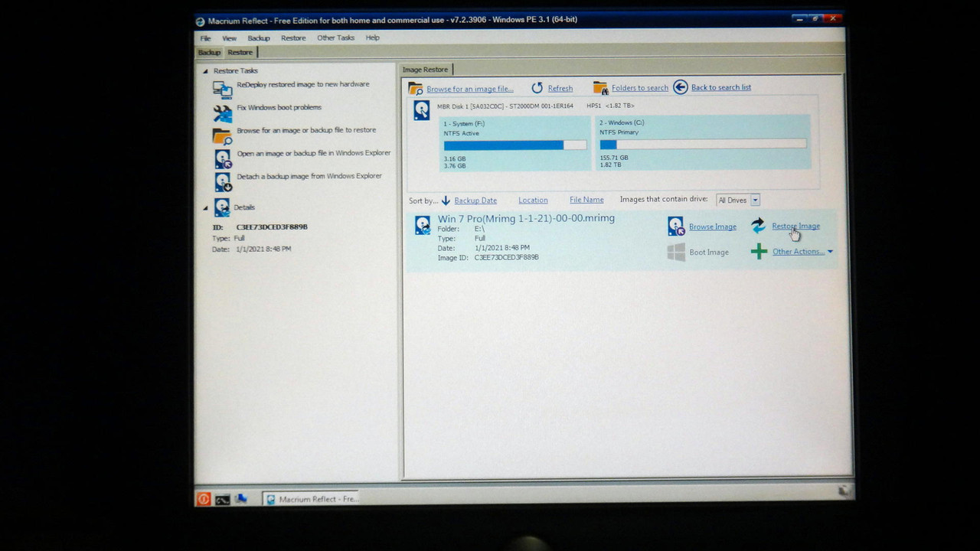Select the Image Restore tab
The image size is (980, 551).
tap(426, 70)
